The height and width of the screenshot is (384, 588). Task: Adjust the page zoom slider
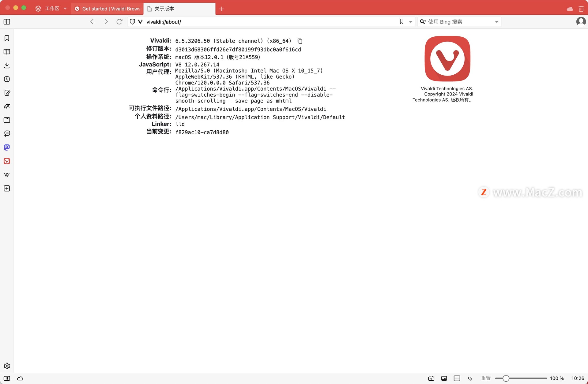tap(521, 378)
